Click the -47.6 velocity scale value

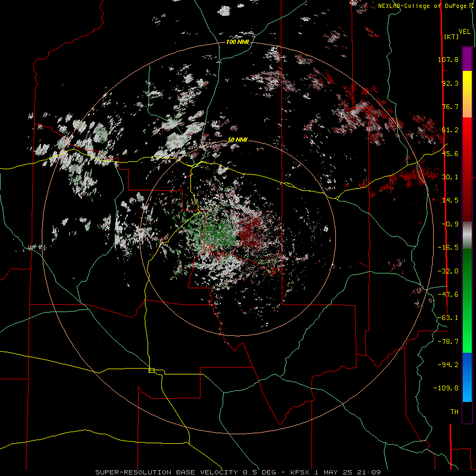pos(448,295)
